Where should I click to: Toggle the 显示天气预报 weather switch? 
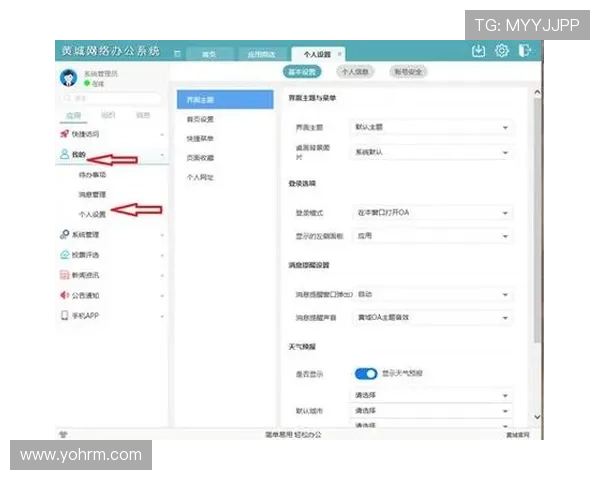366,374
